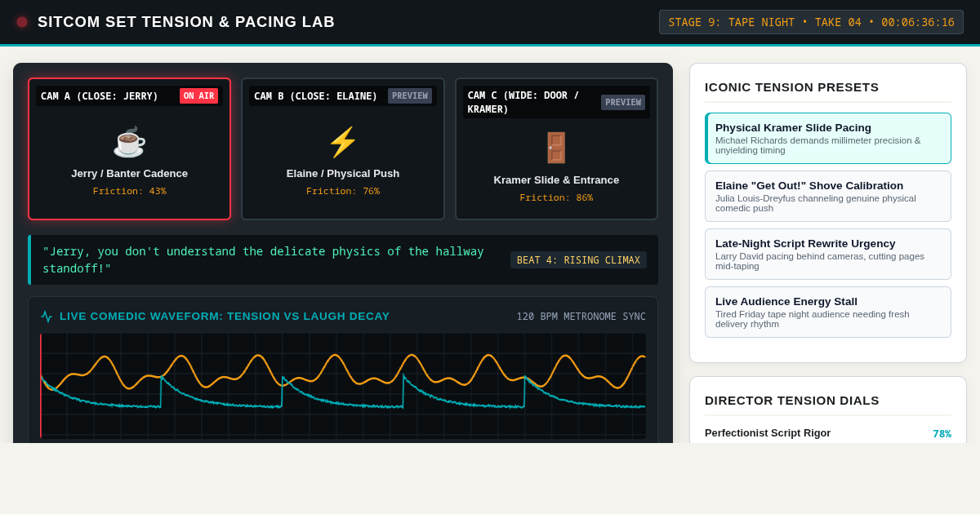Click the CAM A (CLOSE: JERRY) label
The width and height of the screenshot is (980, 514).
(x=100, y=96)
